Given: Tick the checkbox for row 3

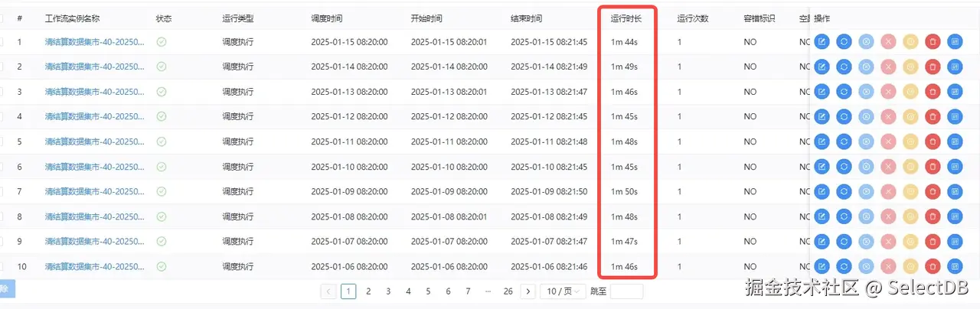Looking at the screenshot, I should point(1,92).
